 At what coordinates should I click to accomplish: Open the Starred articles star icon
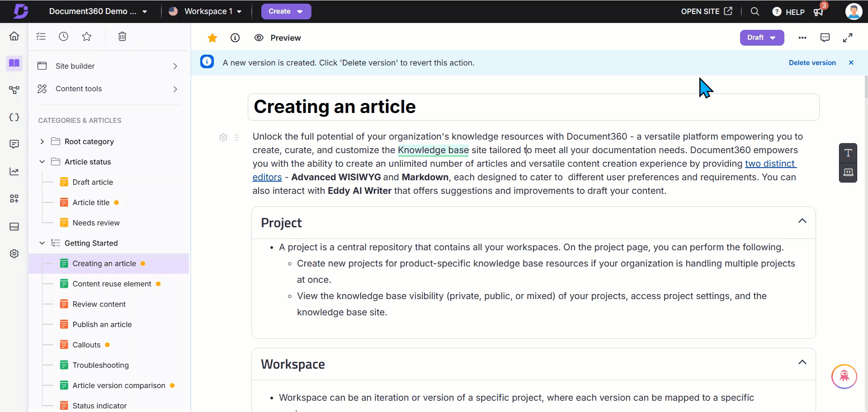pyautogui.click(x=87, y=37)
